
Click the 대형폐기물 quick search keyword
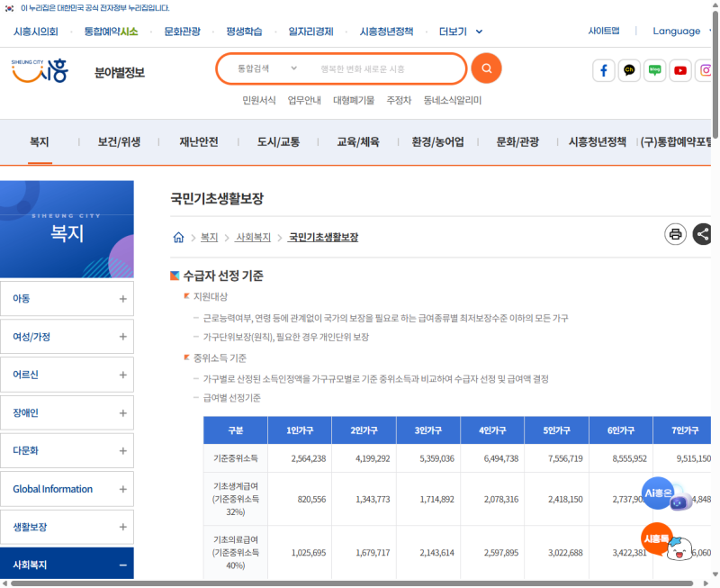(354, 100)
